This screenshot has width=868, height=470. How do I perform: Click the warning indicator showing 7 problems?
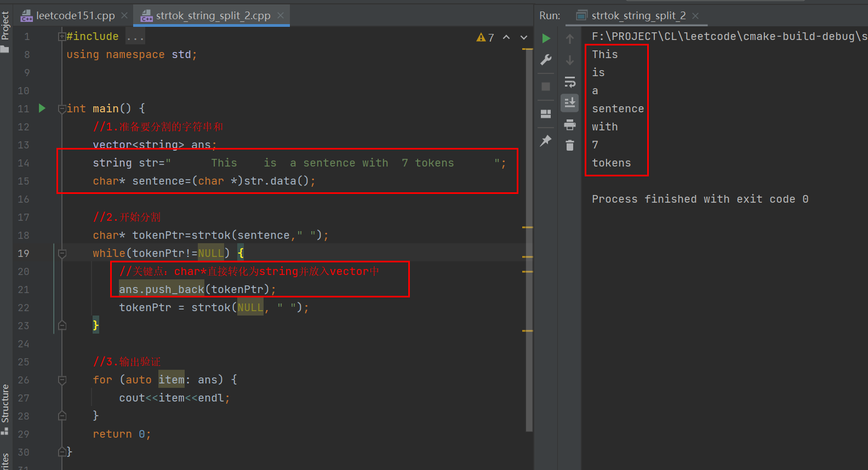tap(486, 37)
